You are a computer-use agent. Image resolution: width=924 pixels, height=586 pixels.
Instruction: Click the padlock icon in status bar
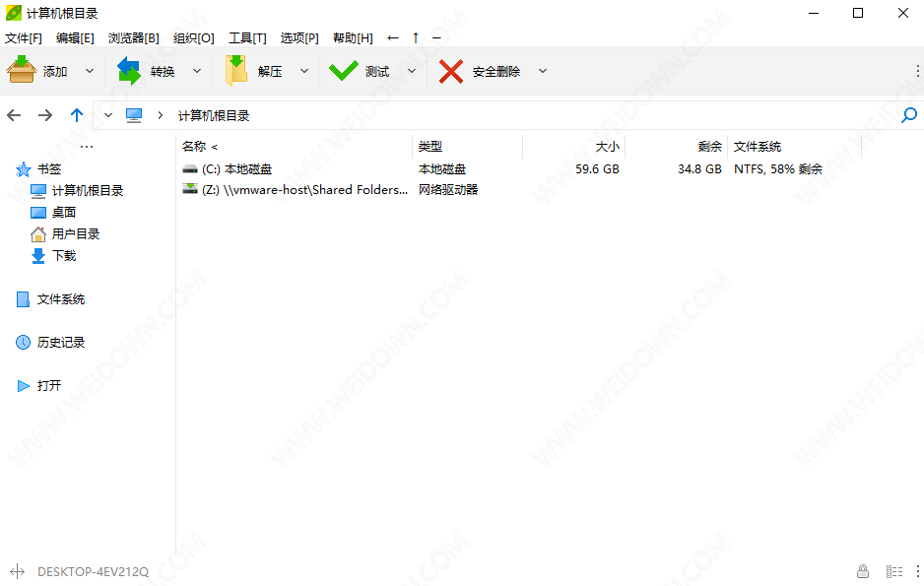863,571
